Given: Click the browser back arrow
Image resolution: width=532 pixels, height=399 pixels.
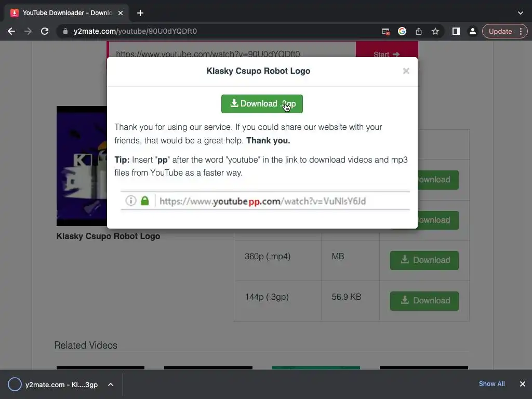Looking at the screenshot, I should (x=11, y=31).
